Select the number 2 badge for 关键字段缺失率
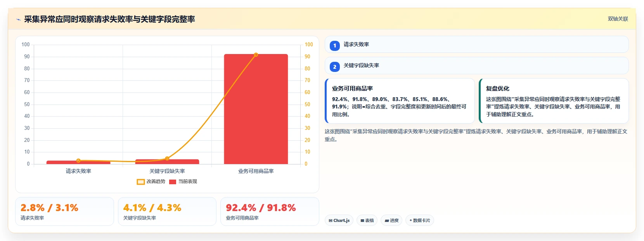This screenshot has height=241, width=644. (x=335, y=66)
